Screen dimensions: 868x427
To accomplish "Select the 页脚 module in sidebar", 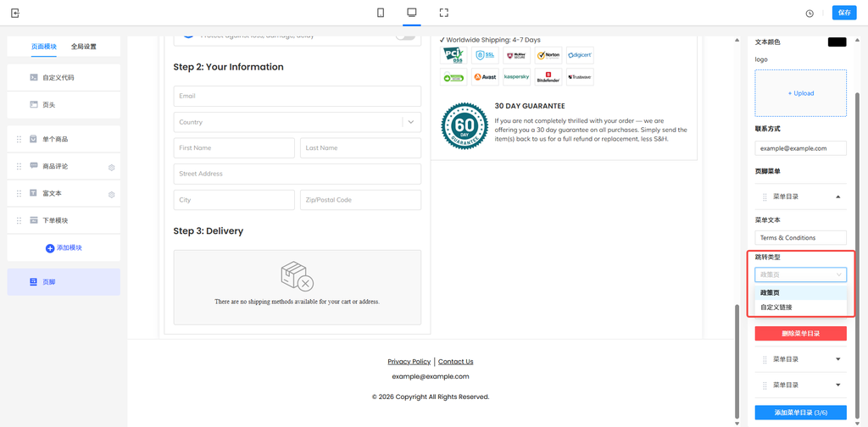I will pyautogui.click(x=64, y=282).
